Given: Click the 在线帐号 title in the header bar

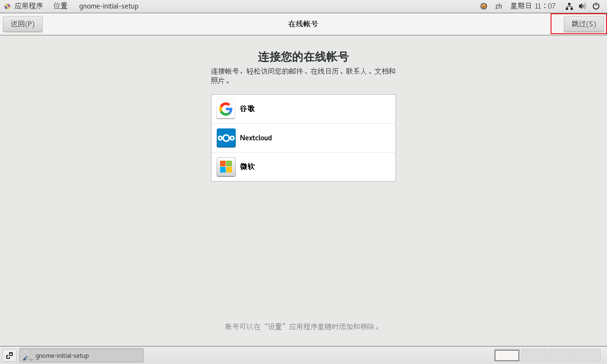Looking at the screenshot, I should coord(303,24).
